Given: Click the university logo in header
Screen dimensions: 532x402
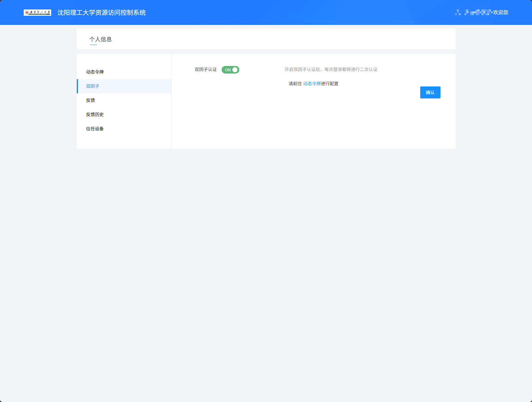Looking at the screenshot, I should (x=37, y=13).
